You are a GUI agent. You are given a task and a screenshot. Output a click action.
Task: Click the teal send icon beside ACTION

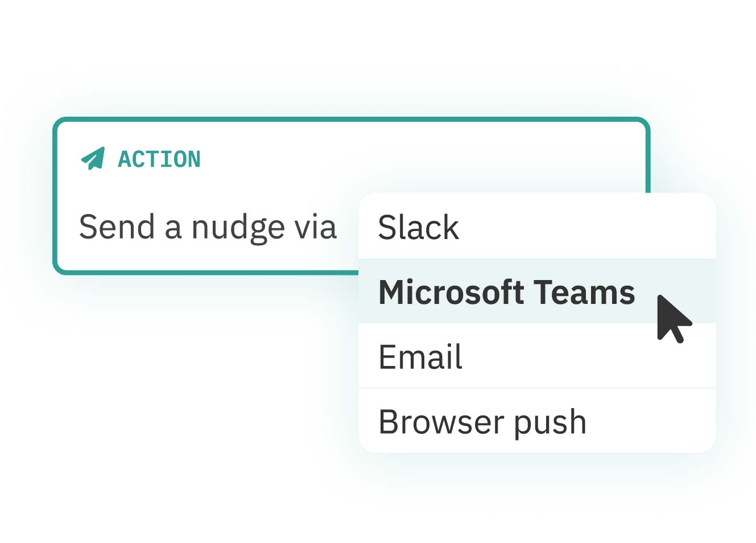click(93, 158)
